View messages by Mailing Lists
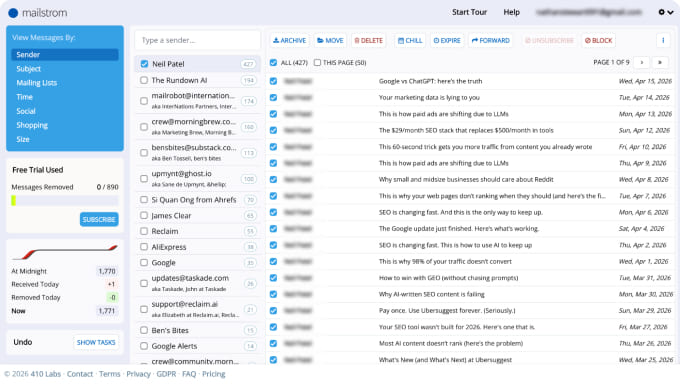This screenshot has height=384, width=680. click(37, 83)
